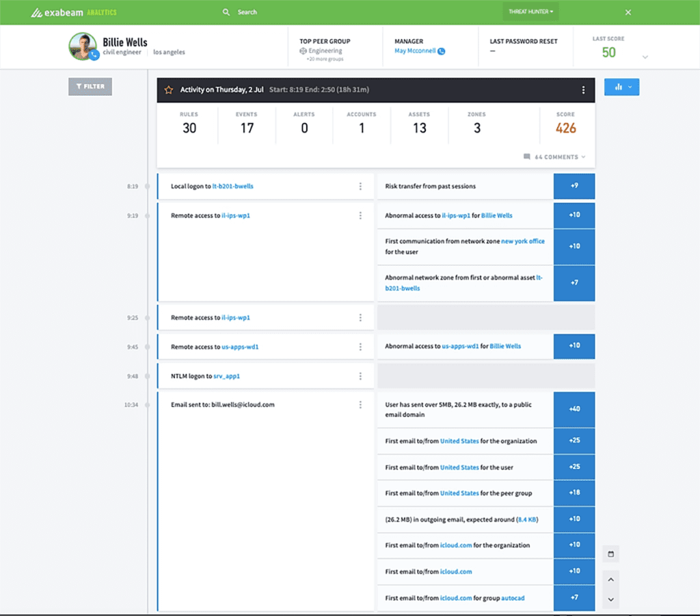Jump to previous session with up arrow

tap(611, 580)
